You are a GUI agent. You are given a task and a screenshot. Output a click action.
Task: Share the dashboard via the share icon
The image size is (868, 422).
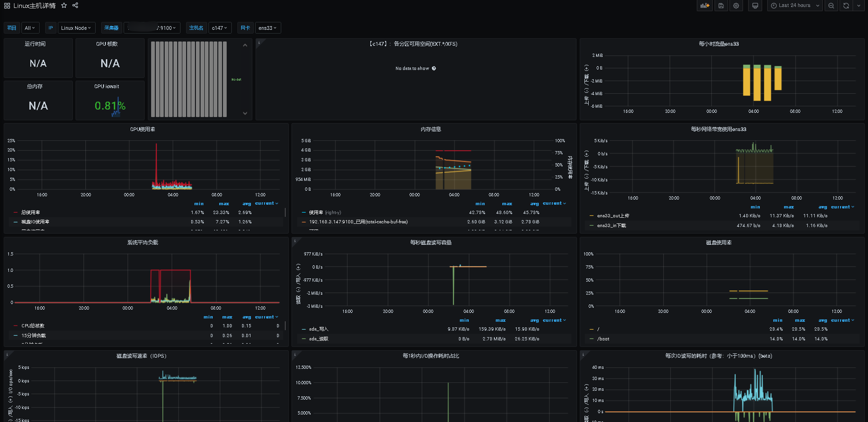click(x=75, y=6)
